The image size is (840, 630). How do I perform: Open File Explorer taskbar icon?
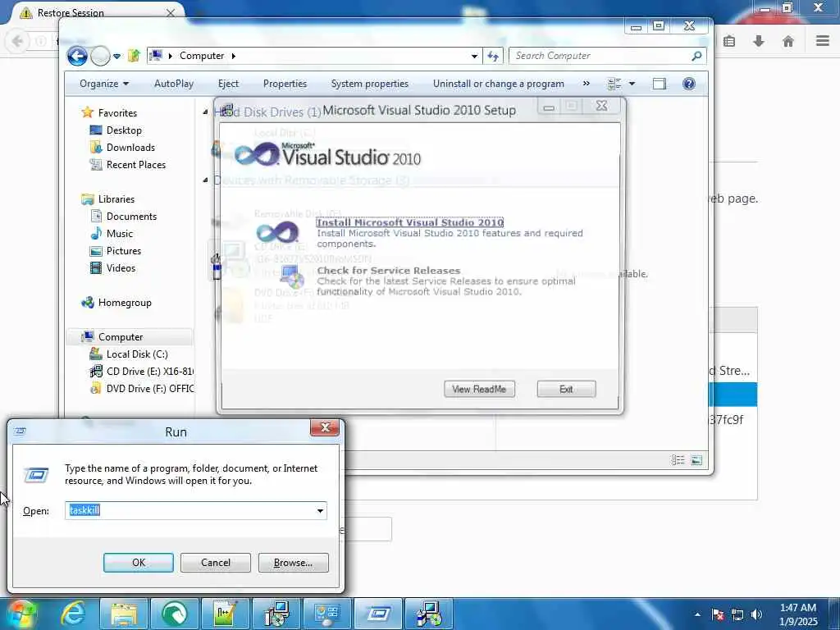tap(124, 614)
